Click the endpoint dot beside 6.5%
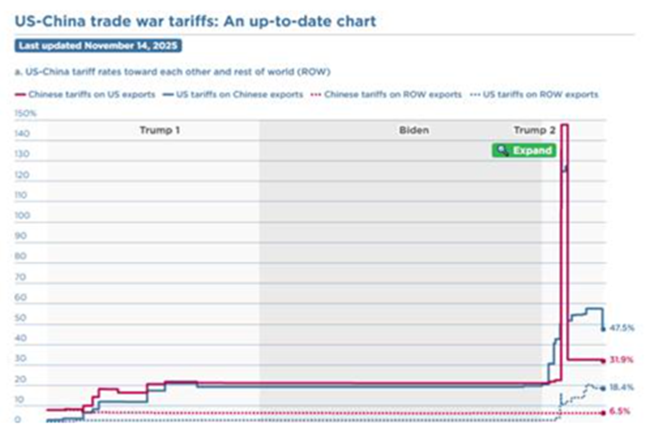Viewport: 650px width, 441px height. (604, 413)
